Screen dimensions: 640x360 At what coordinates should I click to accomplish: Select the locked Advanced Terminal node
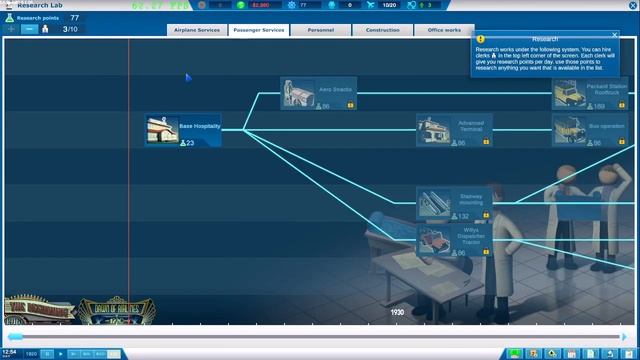(454, 130)
